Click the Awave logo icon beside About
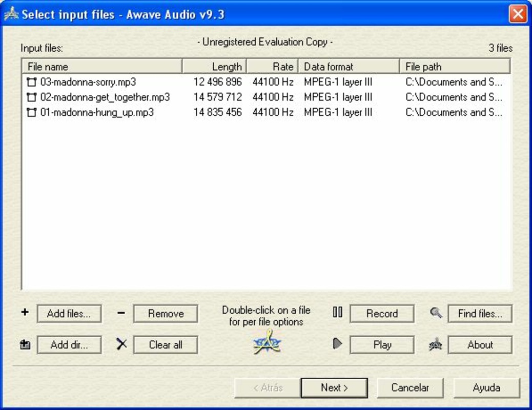The width and height of the screenshot is (532, 410). 435,344
